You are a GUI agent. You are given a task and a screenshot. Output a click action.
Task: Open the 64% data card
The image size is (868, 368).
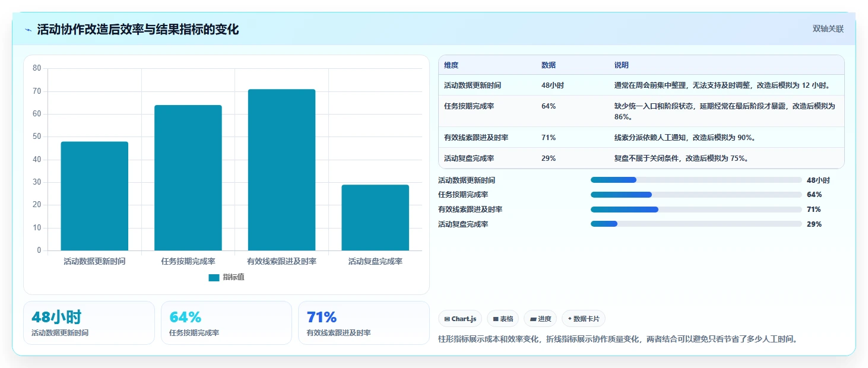coord(226,323)
